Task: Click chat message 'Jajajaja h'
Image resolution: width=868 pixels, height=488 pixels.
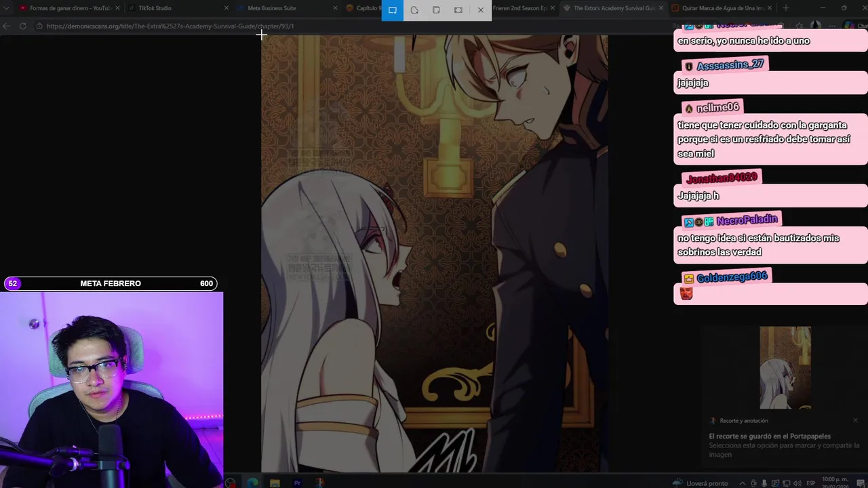Action: coord(698,195)
